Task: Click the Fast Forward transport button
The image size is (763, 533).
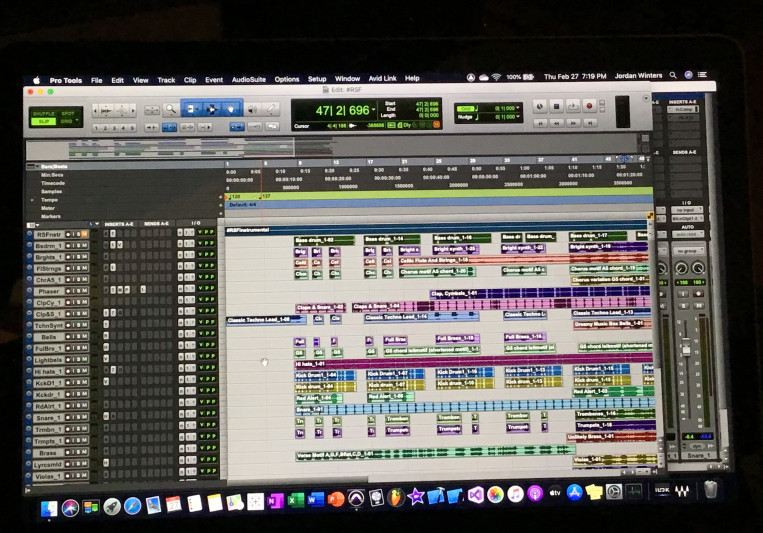Action: pos(574,123)
